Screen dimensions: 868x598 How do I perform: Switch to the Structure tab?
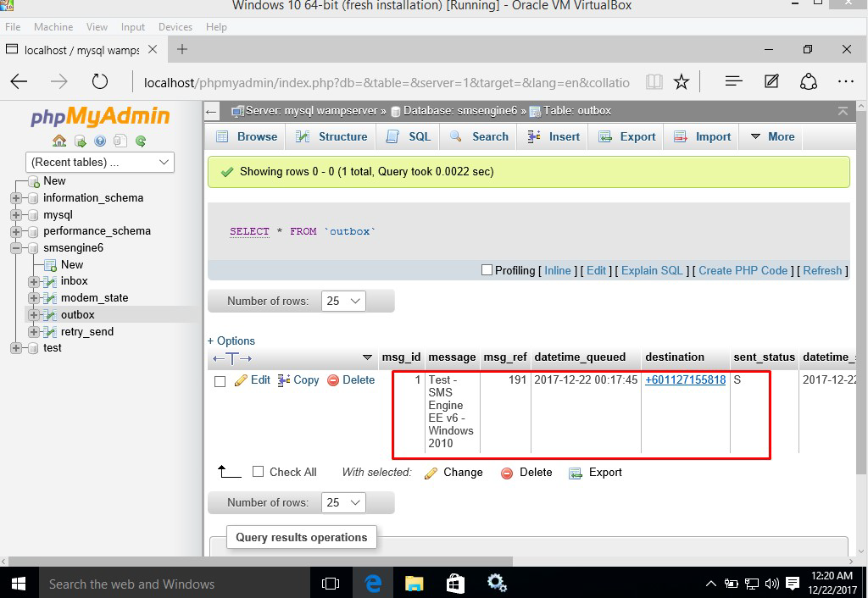click(x=332, y=136)
